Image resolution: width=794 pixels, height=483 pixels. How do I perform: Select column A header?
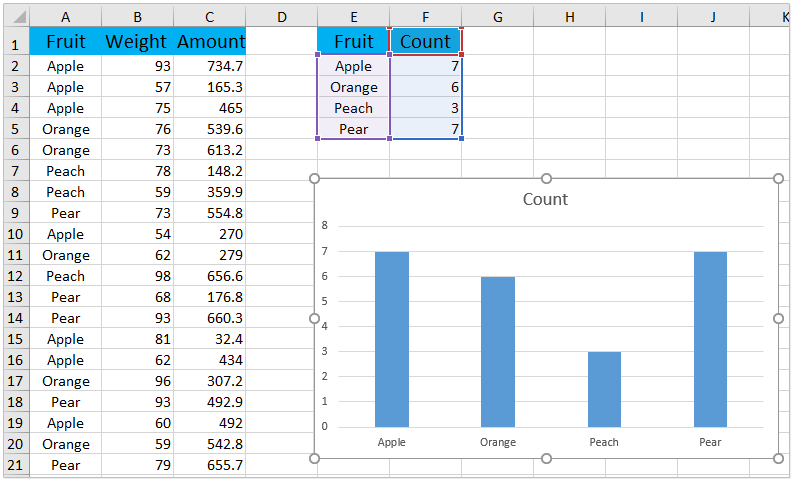coord(65,17)
